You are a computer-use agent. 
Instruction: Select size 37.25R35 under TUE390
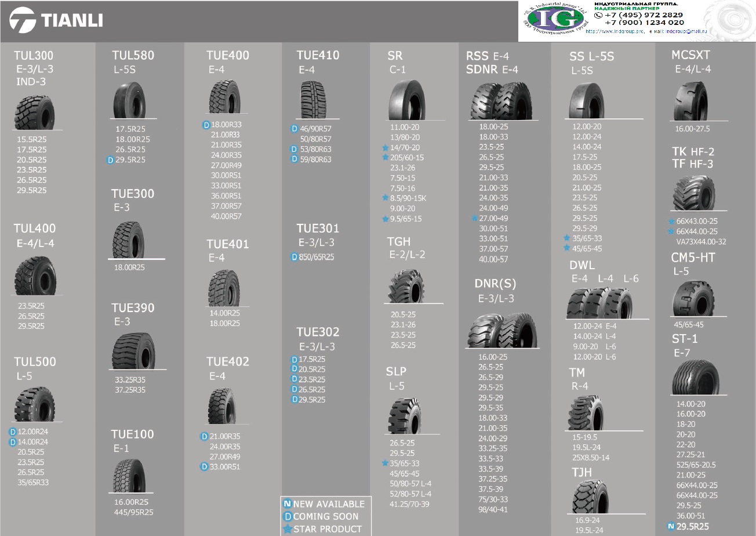(x=130, y=390)
